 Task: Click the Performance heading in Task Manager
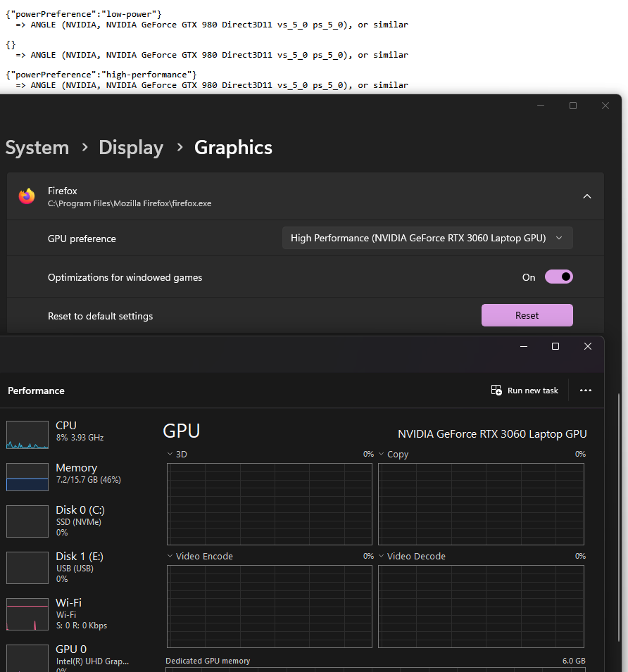pos(36,391)
